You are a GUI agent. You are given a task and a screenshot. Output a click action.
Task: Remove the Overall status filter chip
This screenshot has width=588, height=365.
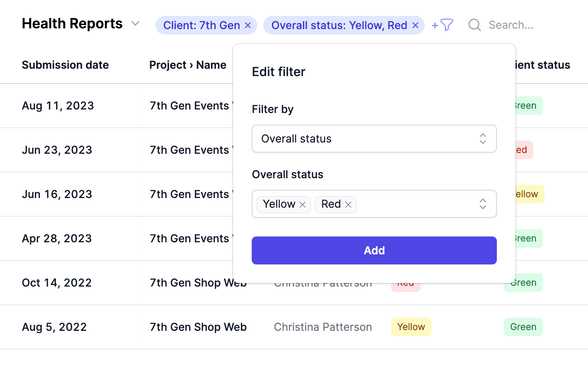(415, 25)
